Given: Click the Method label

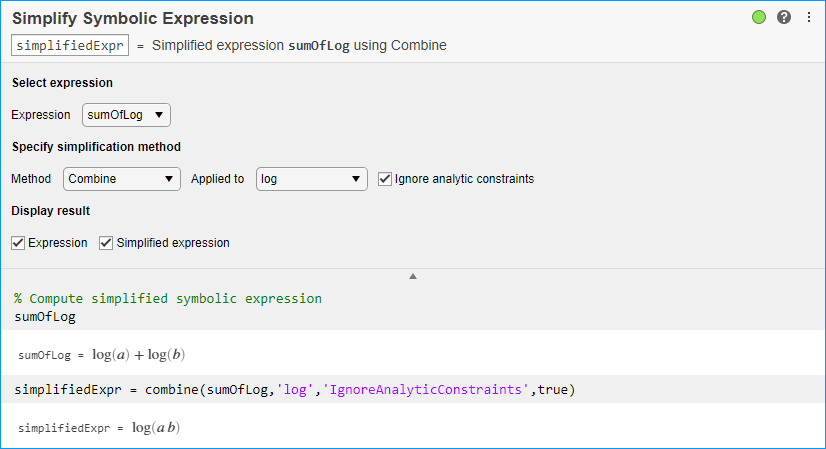Looking at the screenshot, I should (31, 179).
